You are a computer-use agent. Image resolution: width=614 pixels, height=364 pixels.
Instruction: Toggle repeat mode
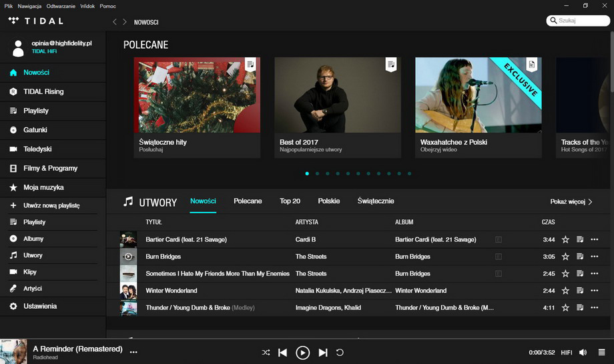(340, 353)
